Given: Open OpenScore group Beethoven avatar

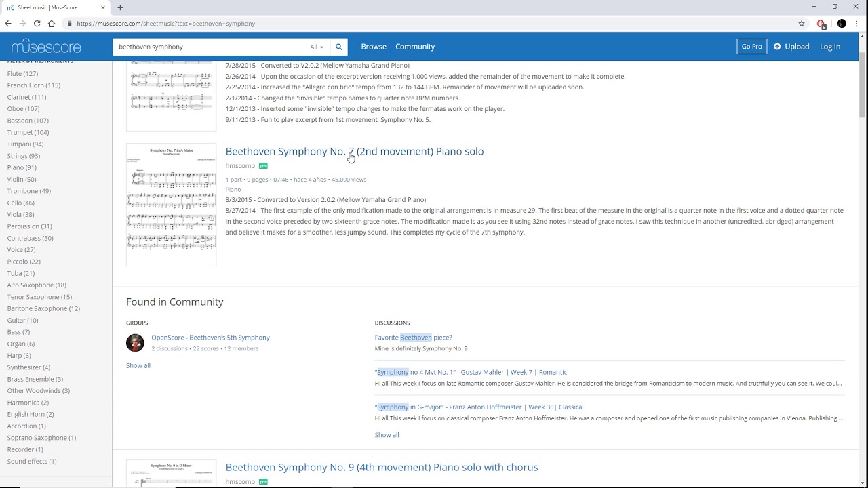Looking at the screenshot, I should [135, 343].
